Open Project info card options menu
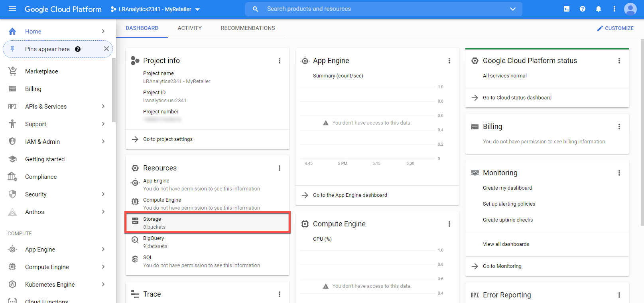The width and height of the screenshot is (644, 303). point(280,61)
